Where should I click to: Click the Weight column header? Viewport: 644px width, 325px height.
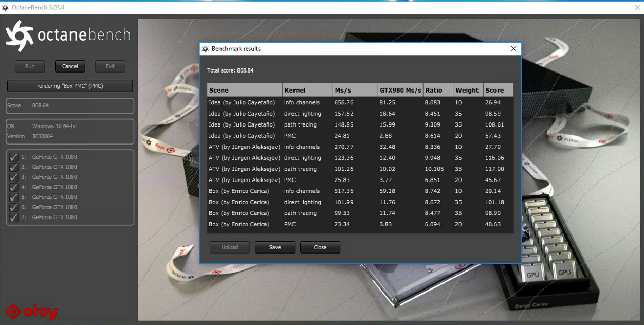point(468,90)
